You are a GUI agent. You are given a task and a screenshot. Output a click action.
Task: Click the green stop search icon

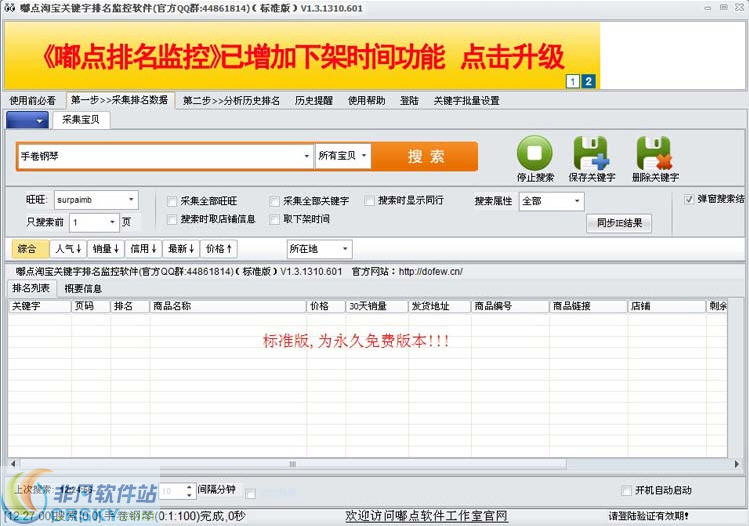[535, 153]
